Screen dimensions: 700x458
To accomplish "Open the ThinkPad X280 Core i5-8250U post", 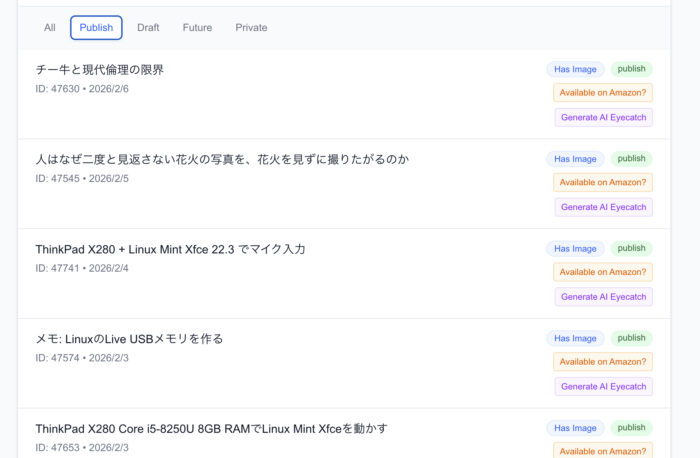I will click(211, 429).
